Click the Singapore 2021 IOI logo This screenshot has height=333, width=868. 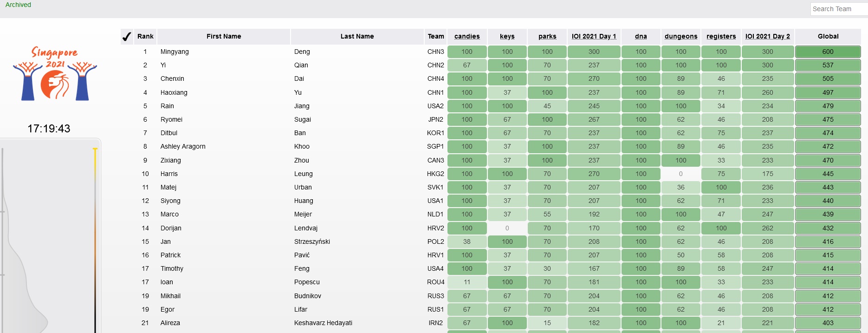point(55,73)
